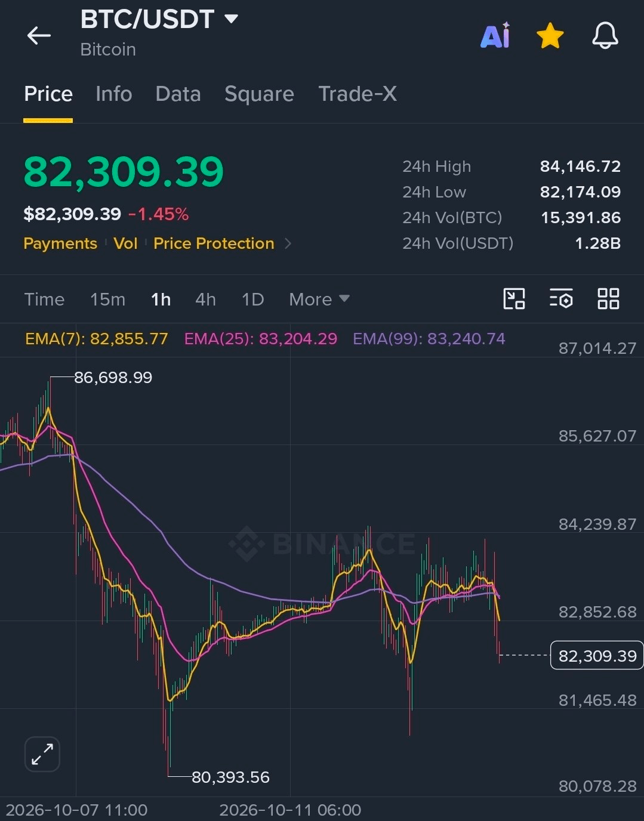Open the grid layout icon
The image size is (644, 821).
(608, 298)
